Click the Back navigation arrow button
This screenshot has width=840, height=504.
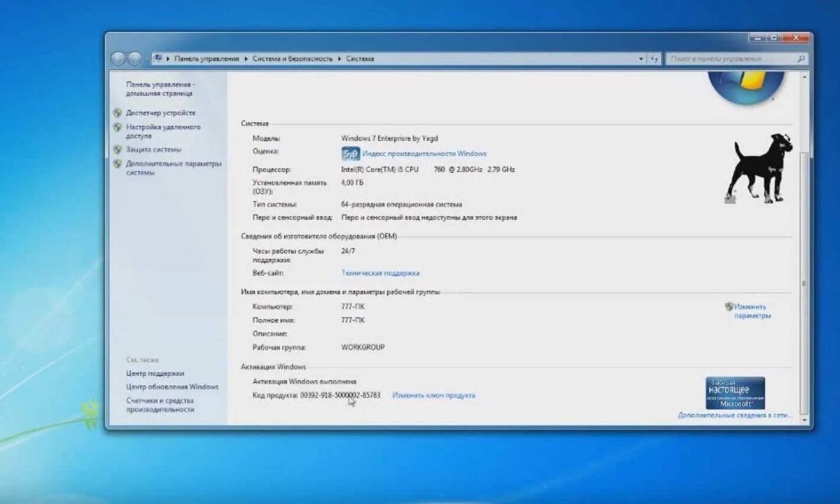click(118, 58)
